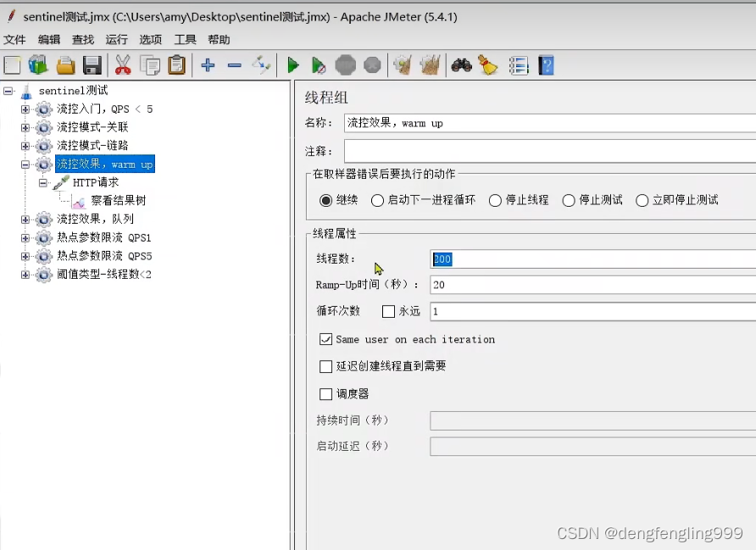
Task: Click the sentinel测试 test plan flask icon
Action: [26, 91]
